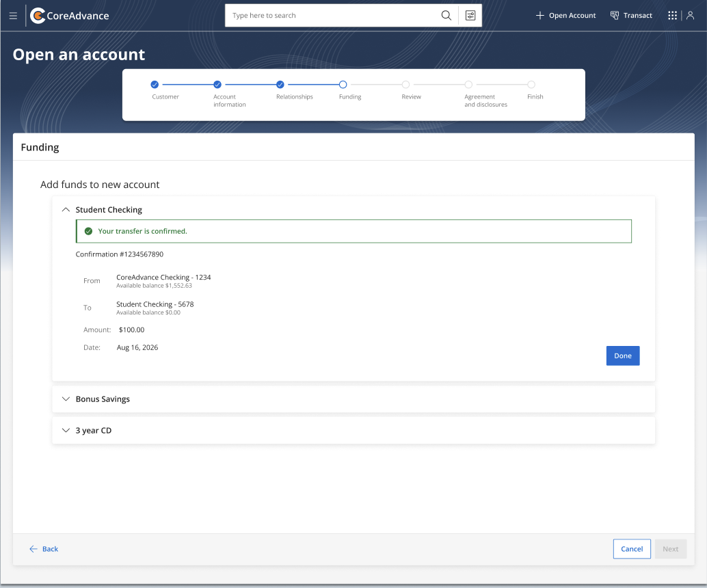Click the search magnifier icon
This screenshot has width=707, height=588.
pos(446,15)
